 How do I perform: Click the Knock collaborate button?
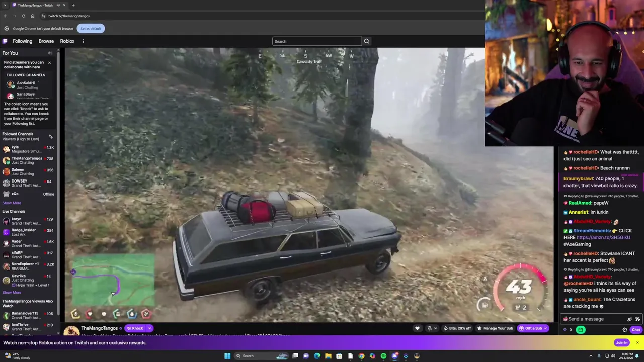tap(135, 328)
